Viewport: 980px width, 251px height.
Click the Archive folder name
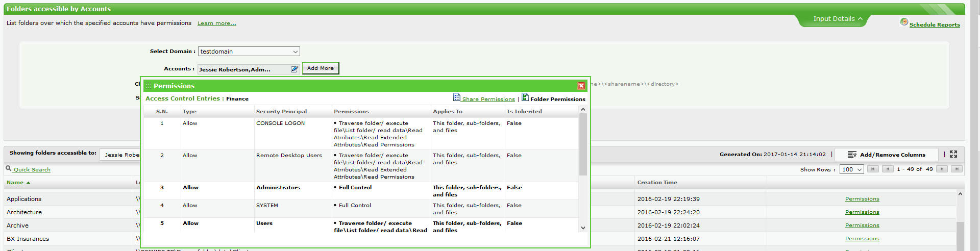coord(17,225)
